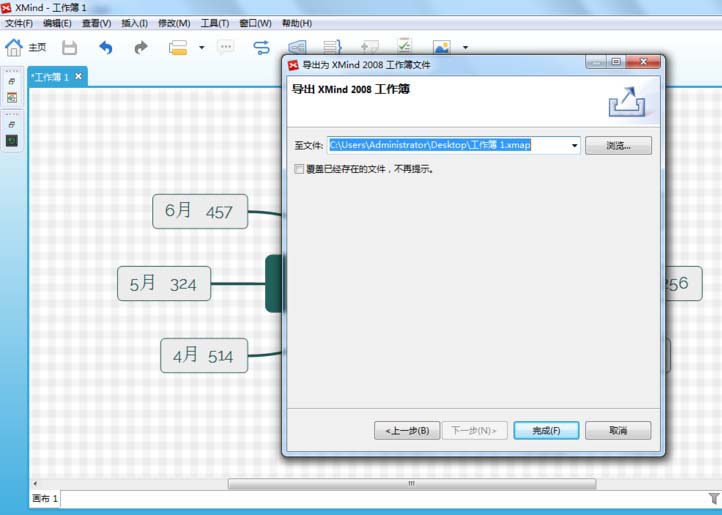Image resolution: width=722 pixels, height=515 pixels.
Task: Close the export dialog with red X
Action: 643,61
